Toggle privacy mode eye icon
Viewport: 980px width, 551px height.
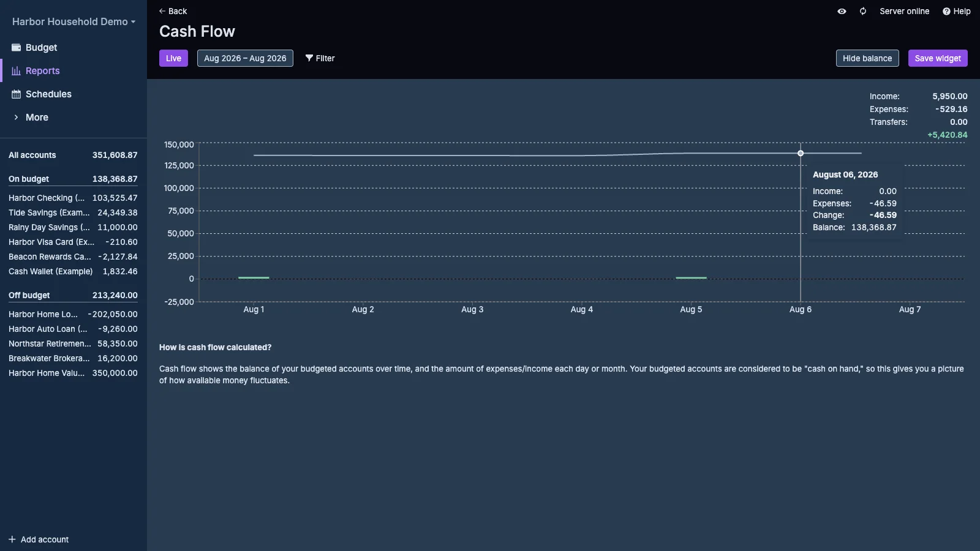[842, 11]
